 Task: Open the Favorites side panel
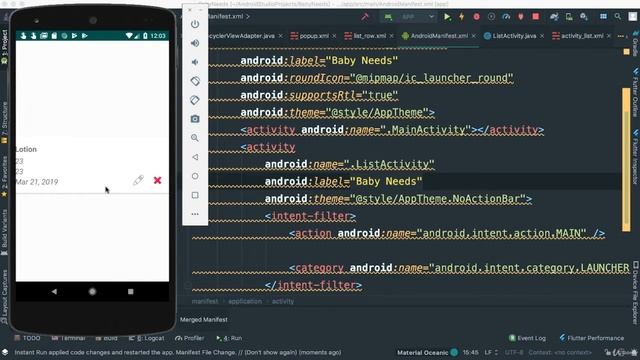click(x=4, y=176)
